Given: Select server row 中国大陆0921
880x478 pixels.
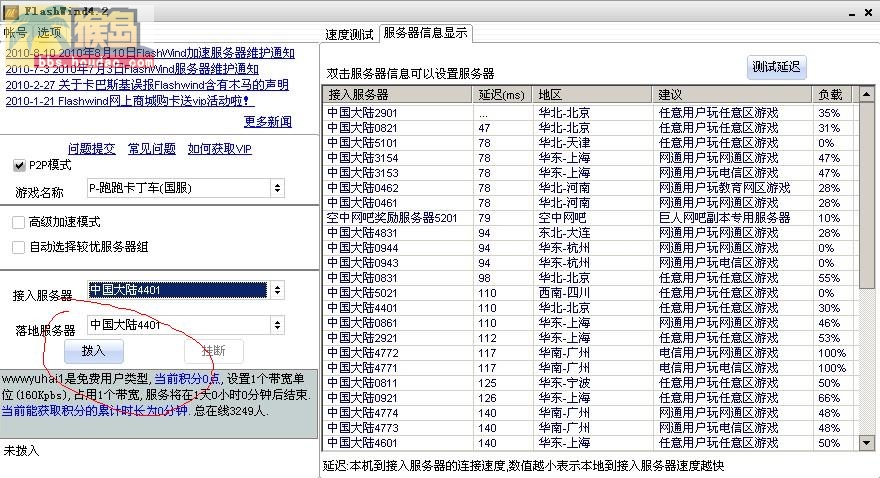Looking at the screenshot, I should pyautogui.click(x=588, y=398).
